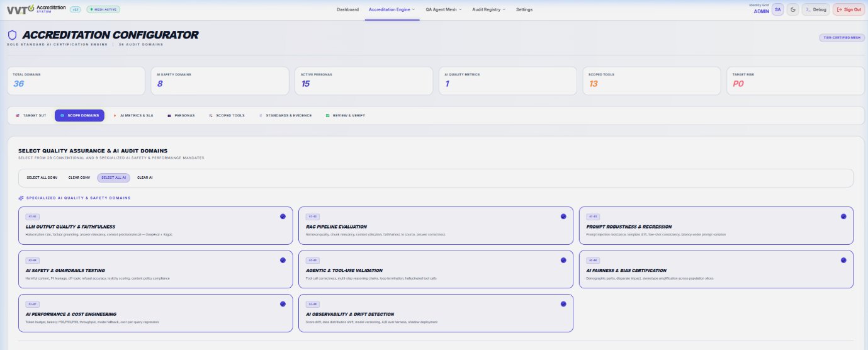The height and width of the screenshot is (350, 868).
Task: Switch to the Target SUT tab
Action: (x=31, y=116)
